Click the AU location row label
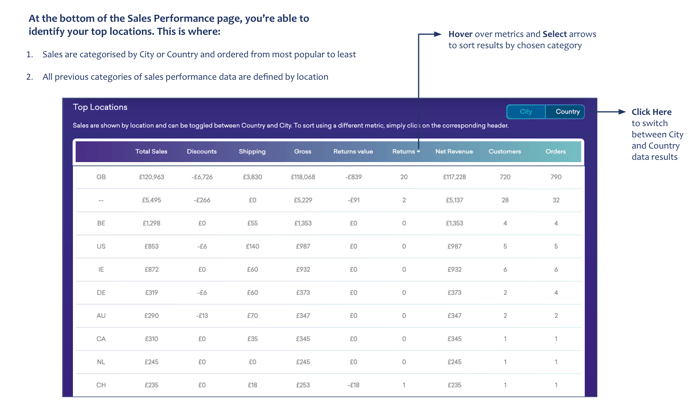This screenshot has height=408, width=688. click(x=101, y=316)
